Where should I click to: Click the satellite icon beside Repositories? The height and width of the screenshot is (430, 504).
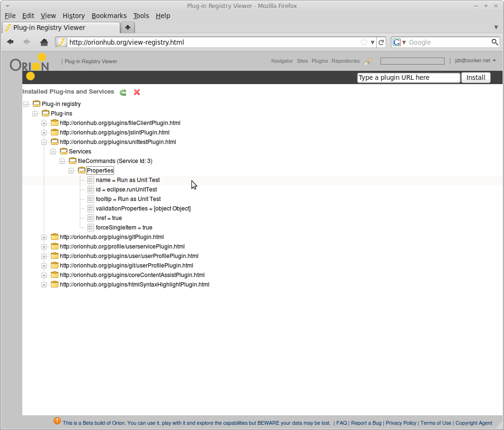[x=368, y=61]
